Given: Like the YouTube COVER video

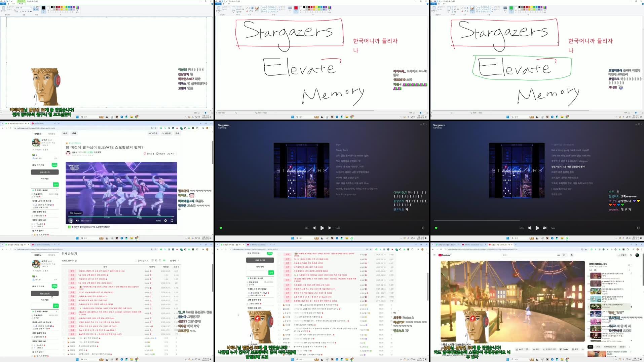Looking at the screenshot, I should point(519,349).
